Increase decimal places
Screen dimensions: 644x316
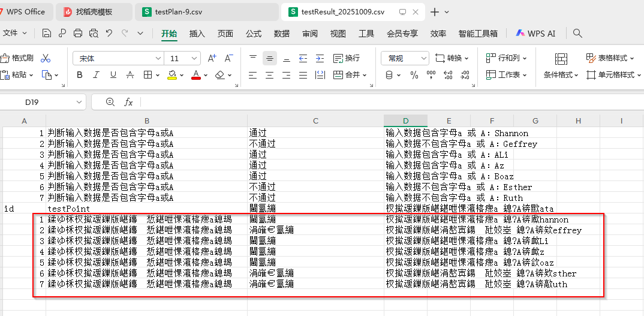448,75
